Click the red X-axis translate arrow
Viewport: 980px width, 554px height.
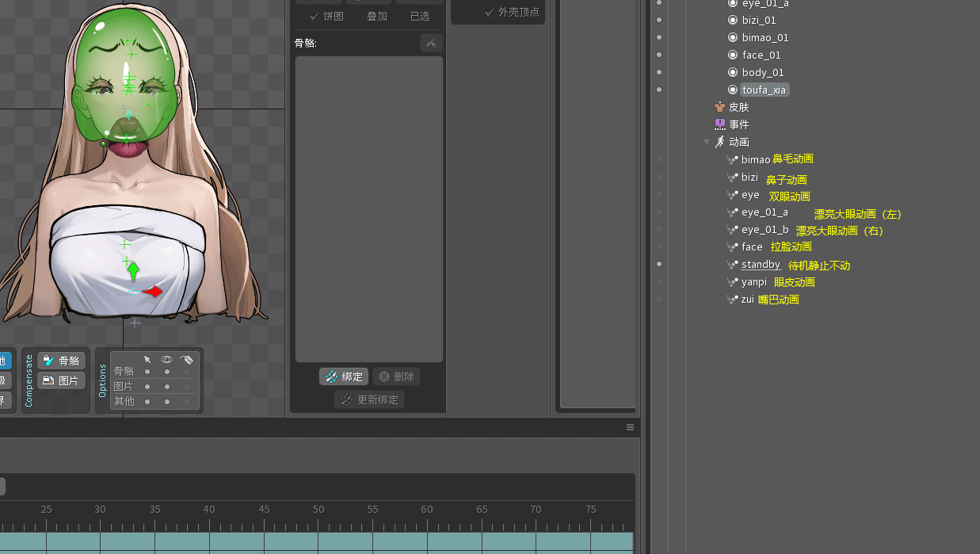pos(153,292)
